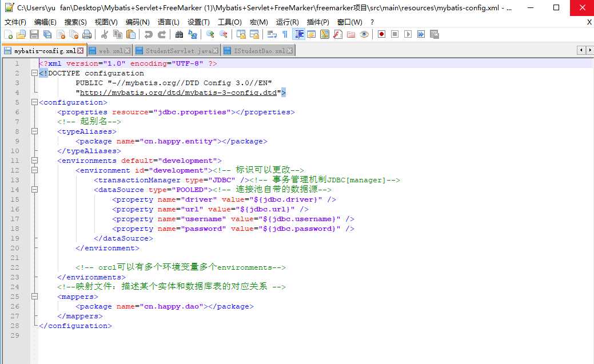Save the current file using the Save icon

(x=34, y=34)
